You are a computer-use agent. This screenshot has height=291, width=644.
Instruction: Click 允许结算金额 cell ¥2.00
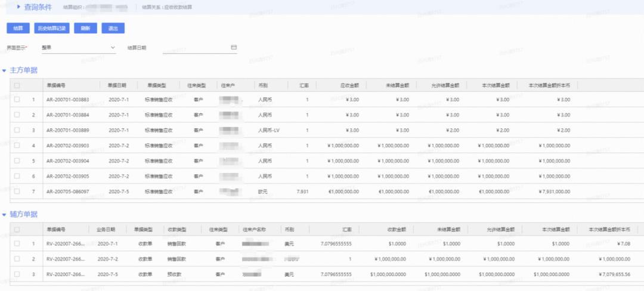pyautogui.click(x=452, y=130)
